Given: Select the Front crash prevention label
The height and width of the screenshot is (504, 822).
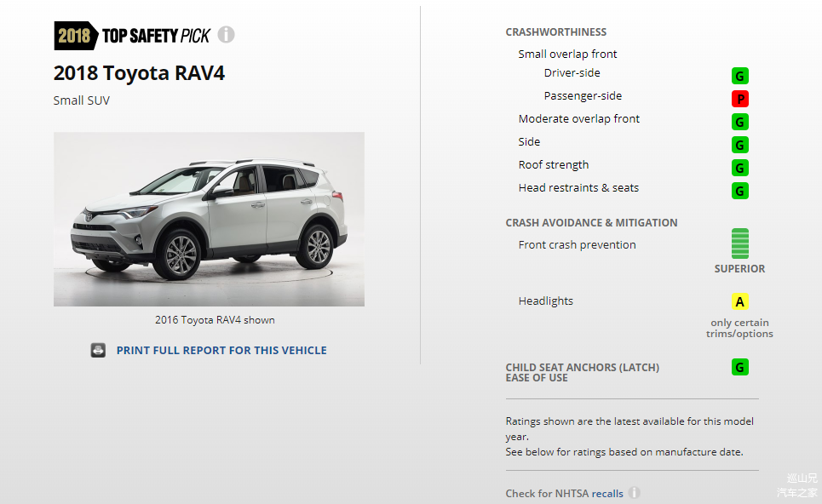Looking at the screenshot, I should pyautogui.click(x=577, y=244).
